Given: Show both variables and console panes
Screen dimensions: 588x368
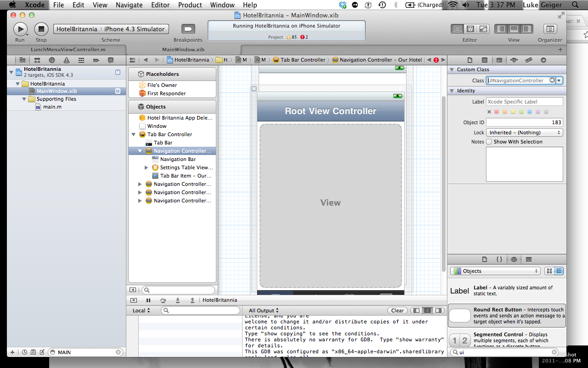Looking at the screenshot, I should [x=428, y=310].
